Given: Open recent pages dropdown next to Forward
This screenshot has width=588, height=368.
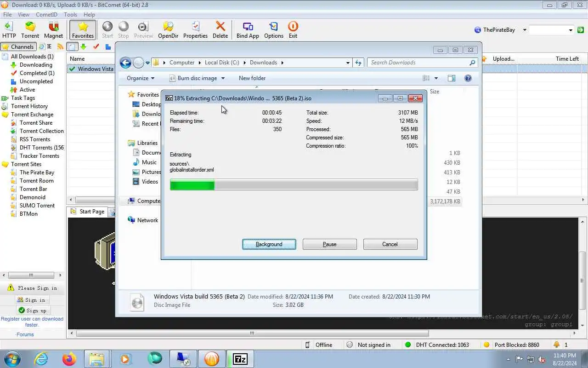Looking at the screenshot, I should click(x=148, y=63).
